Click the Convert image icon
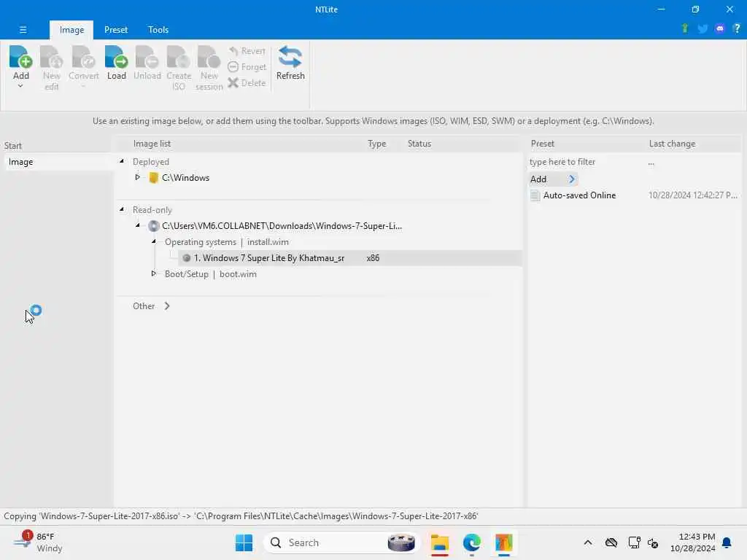Screen dimensions: 747x560 point(83,63)
